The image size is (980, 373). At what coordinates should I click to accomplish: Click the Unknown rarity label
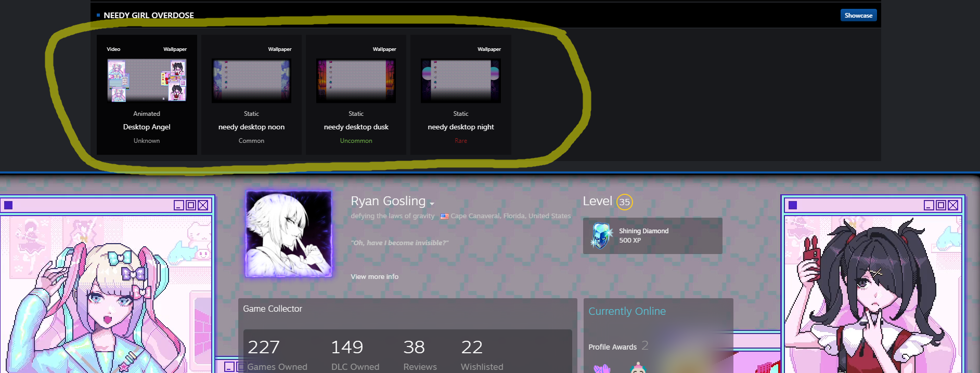click(147, 141)
